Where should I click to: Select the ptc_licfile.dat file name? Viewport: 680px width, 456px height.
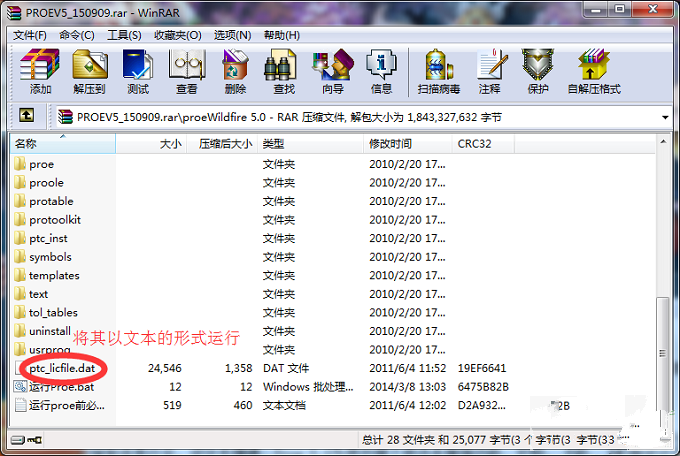coord(62,368)
